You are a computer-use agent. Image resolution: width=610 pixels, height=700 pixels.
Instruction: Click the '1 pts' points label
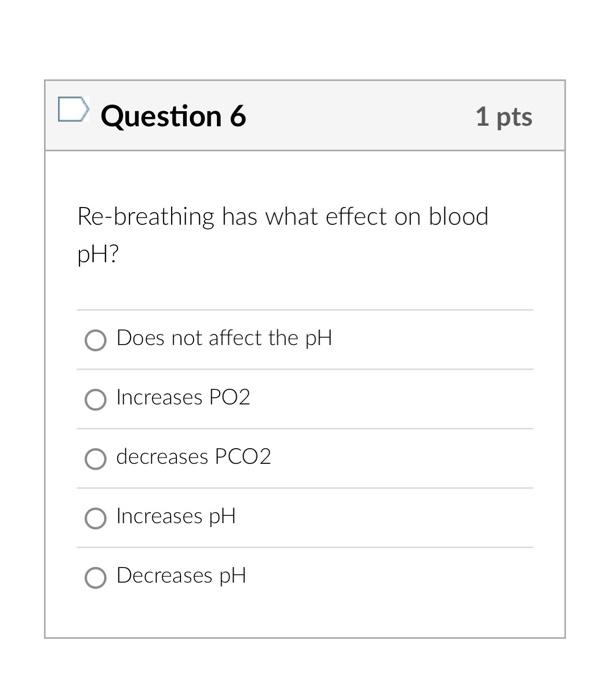pyautogui.click(x=503, y=117)
